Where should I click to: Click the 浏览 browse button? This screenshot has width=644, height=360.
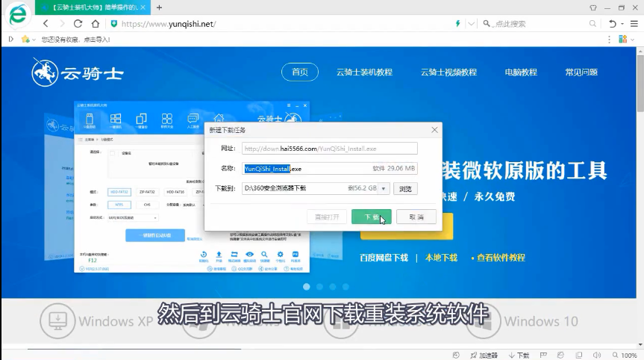405,189
